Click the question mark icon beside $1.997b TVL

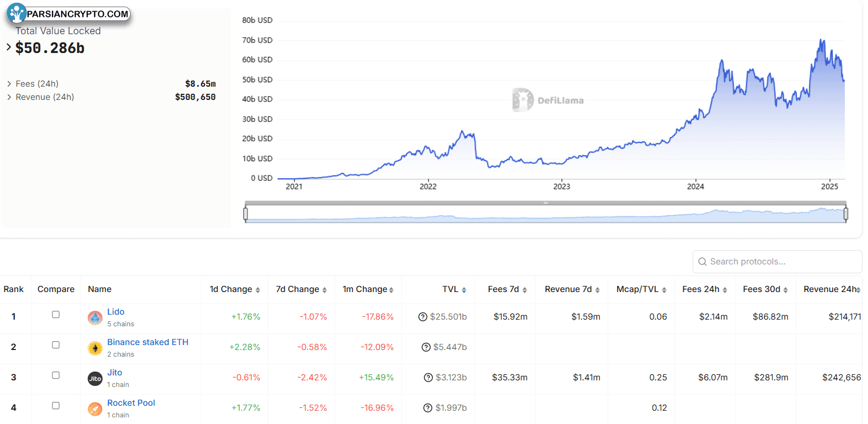pos(428,408)
